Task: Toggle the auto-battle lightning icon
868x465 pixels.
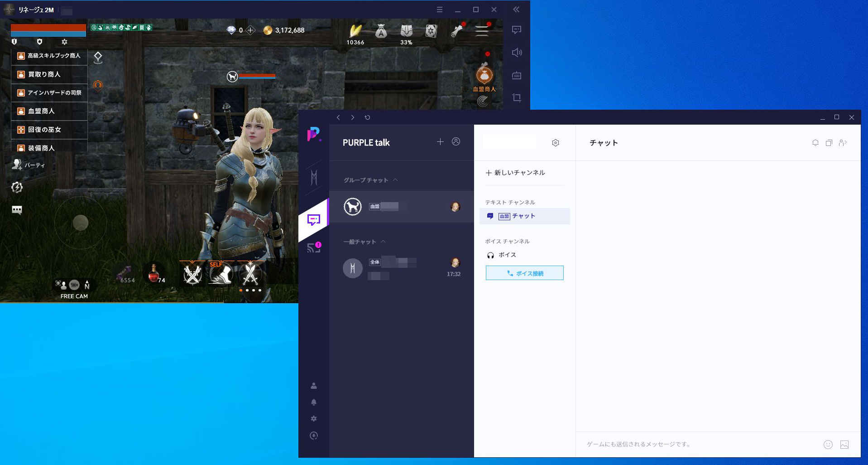Action: (x=17, y=187)
